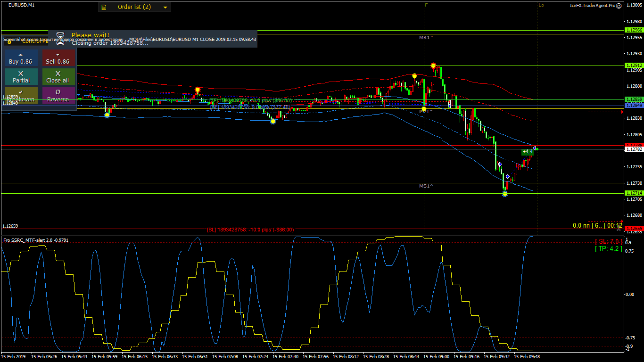The height and width of the screenshot is (362, 644).
Task: Click the [ SL: 7.0 ] indicator readout
Action: pos(609,242)
